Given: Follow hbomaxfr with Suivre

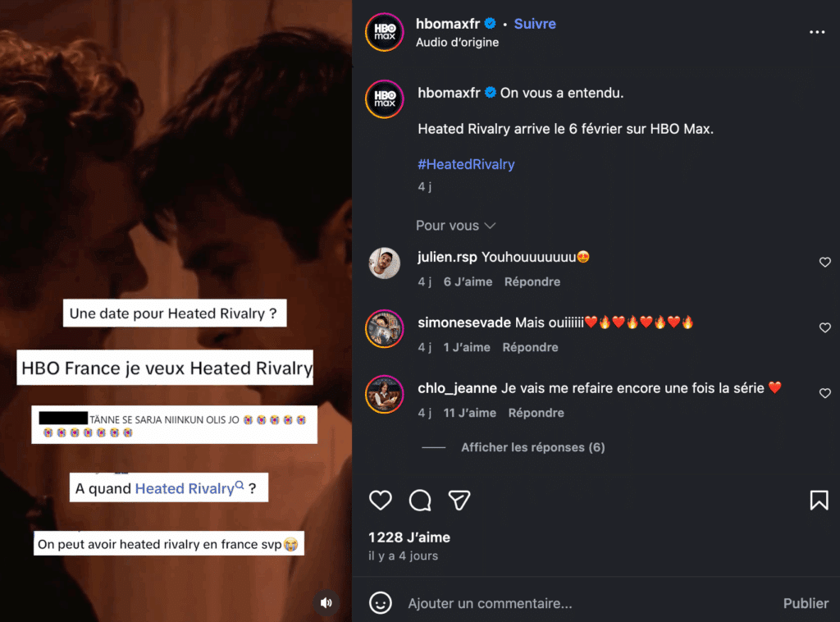Looking at the screenshot, I should coord(535,24).
